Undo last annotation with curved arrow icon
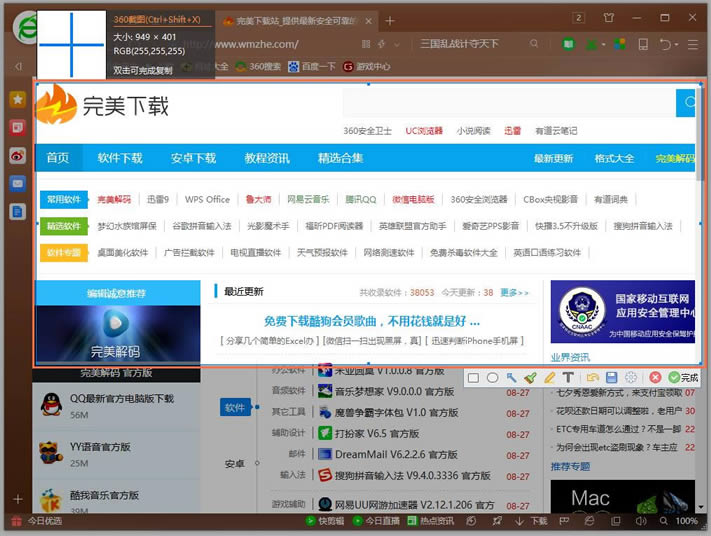The image size is (711, 536). [592, 377]
